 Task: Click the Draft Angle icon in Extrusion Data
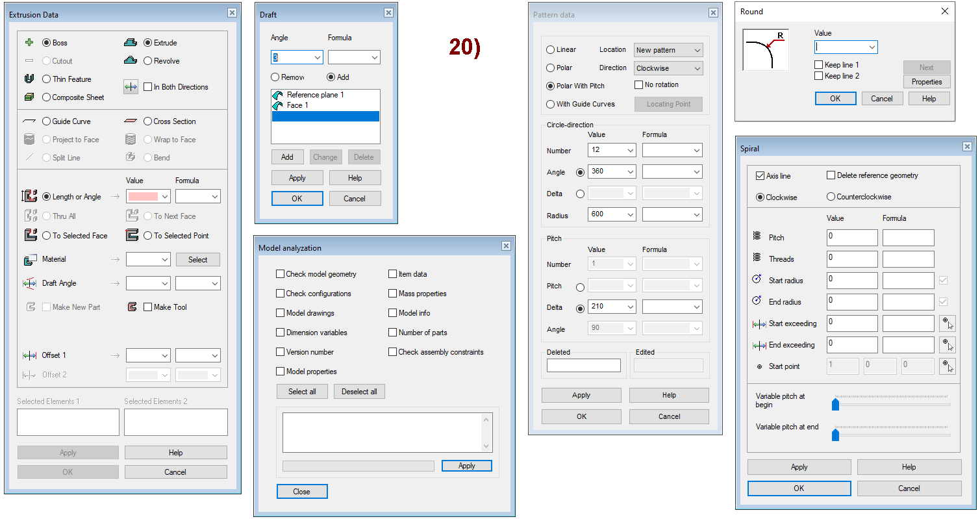(x=29, y=284)
